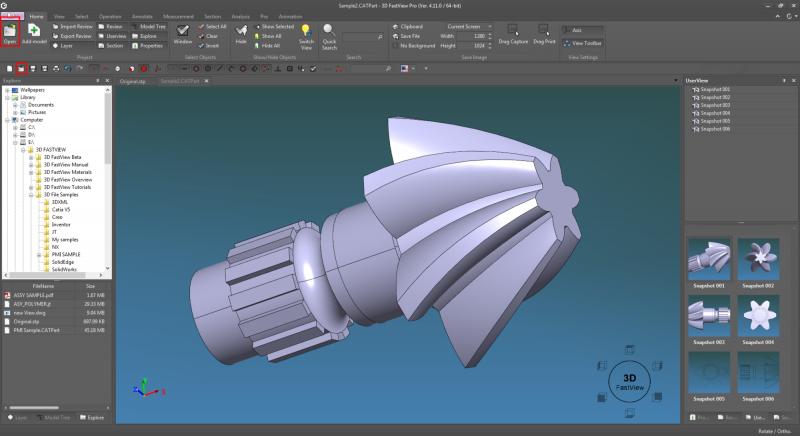Toggle the Userview panel button
Image resolution: width=800 pixels, height=436 pixels.
(112, 36)
